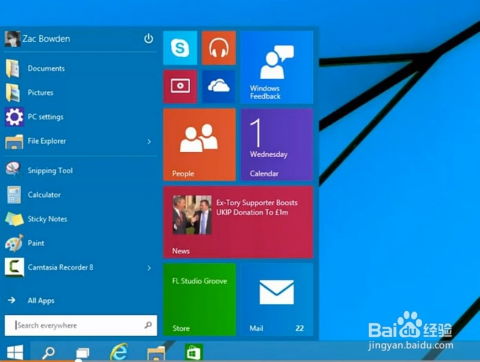
Task: Click the Search everywhere field
Action: (81, 325)
